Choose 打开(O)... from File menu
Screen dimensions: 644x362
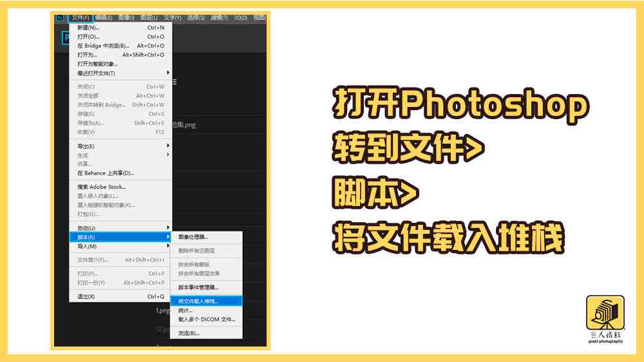click(x=121, y=37)
